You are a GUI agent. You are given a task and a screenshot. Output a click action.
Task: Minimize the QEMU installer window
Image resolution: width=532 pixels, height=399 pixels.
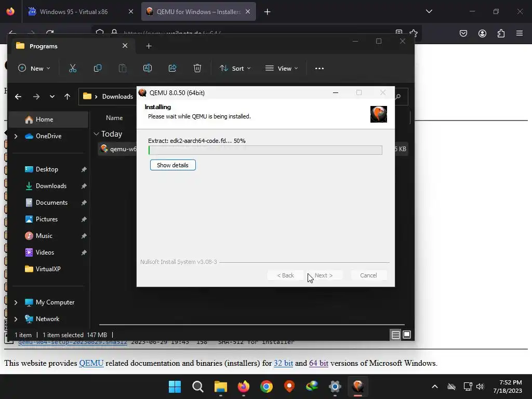coord(336,92)
